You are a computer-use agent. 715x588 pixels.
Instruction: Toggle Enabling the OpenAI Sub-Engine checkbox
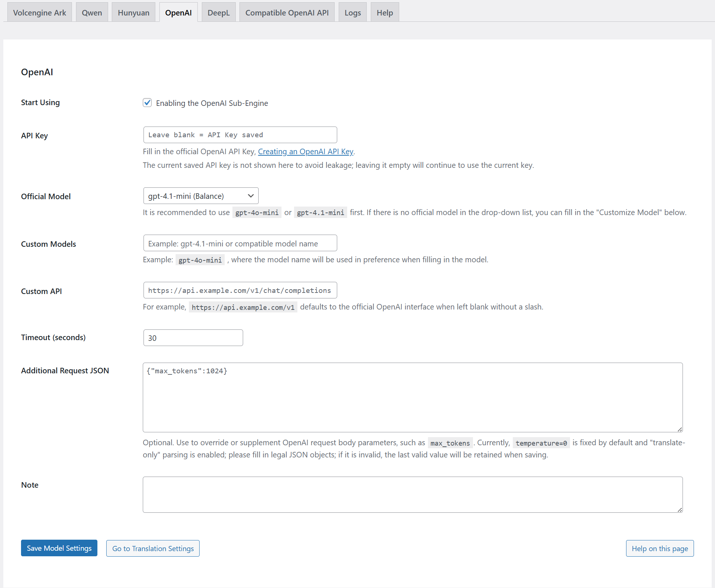point(147,103)
